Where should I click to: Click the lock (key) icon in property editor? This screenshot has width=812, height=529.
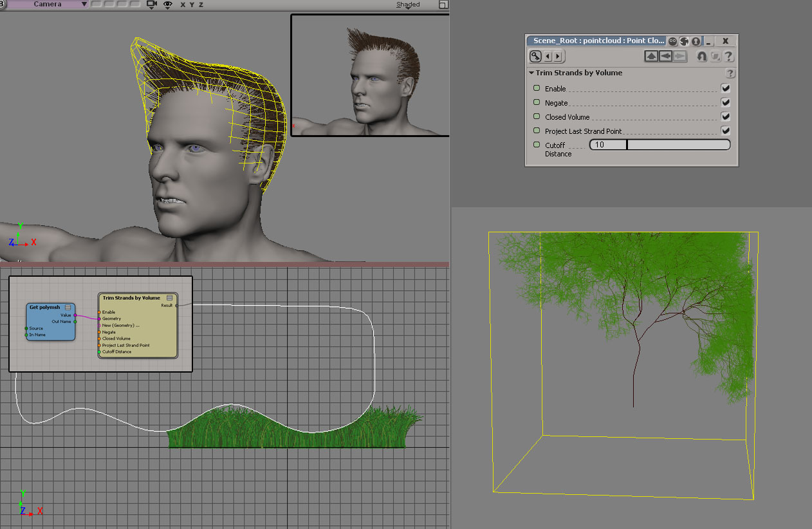tap(535, 57)
